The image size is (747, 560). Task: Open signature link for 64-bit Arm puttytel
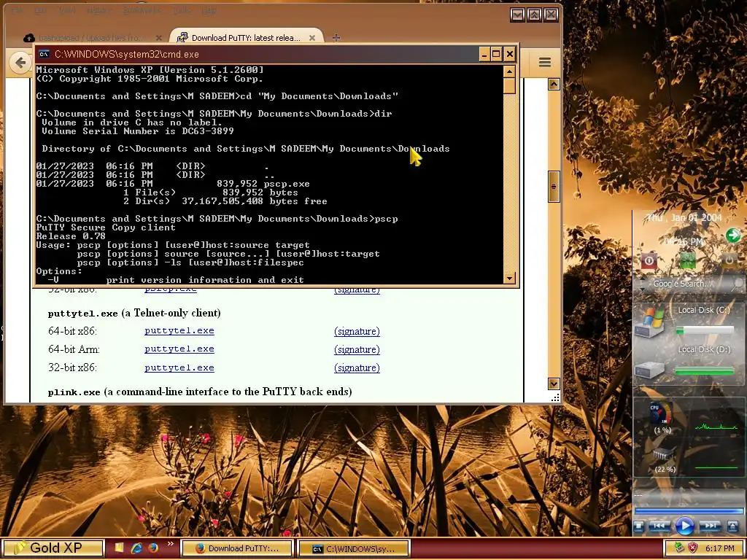(357, 349)
